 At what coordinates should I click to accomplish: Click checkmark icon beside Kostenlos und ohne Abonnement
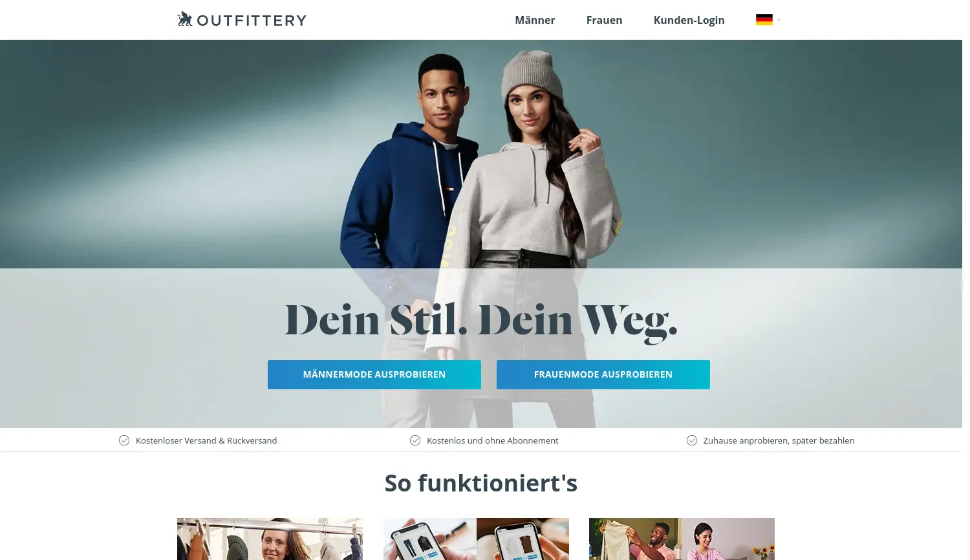tap(415, 440)
